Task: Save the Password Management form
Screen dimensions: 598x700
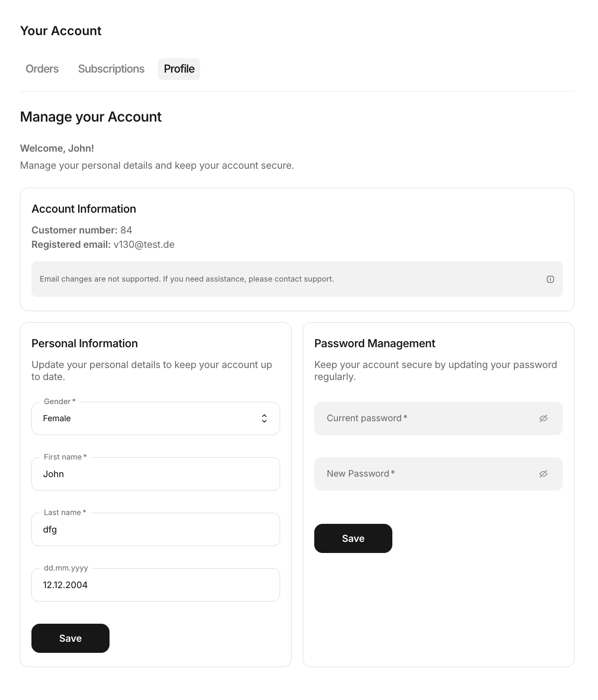Action: 353,538
